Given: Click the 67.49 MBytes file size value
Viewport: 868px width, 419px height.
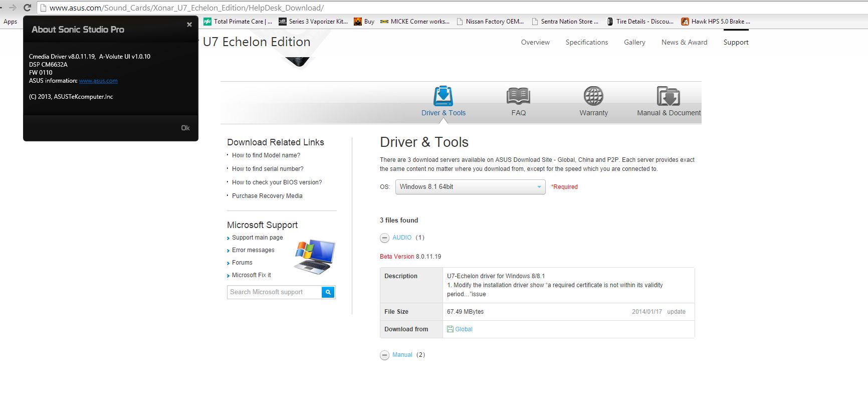Looking at the screenshot, I should [466, 312].
